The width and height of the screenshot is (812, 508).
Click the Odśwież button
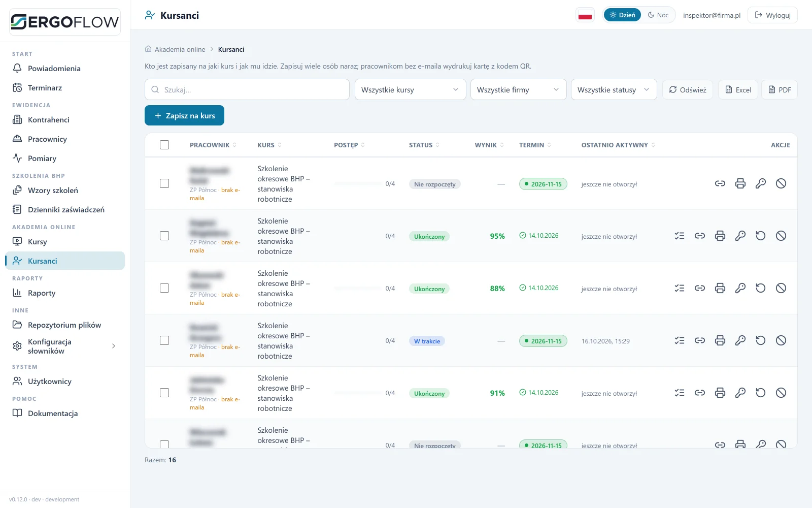tap(687, 89)
